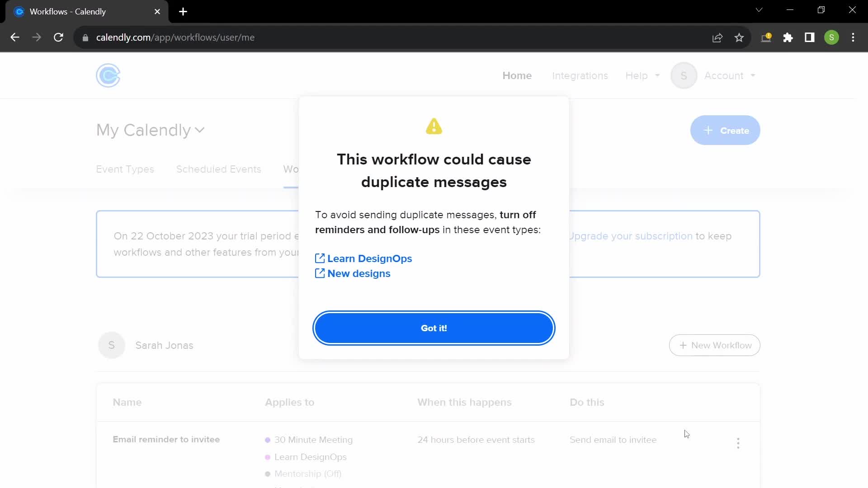Viewport: 868px width, 488px height.
Task: Expand the My Calendly dropdown
Action: tap(150, 129)
